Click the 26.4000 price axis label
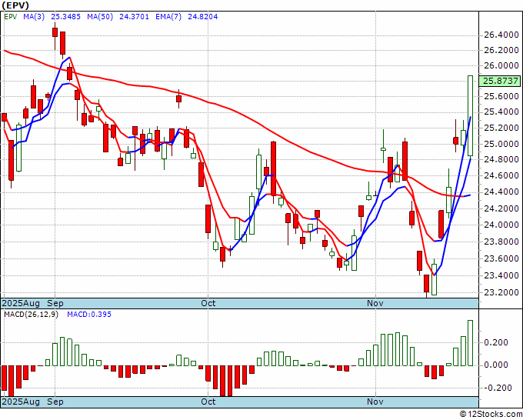Image resolution: width=523 pixels, height=420 pixels. tap(501, 35)
